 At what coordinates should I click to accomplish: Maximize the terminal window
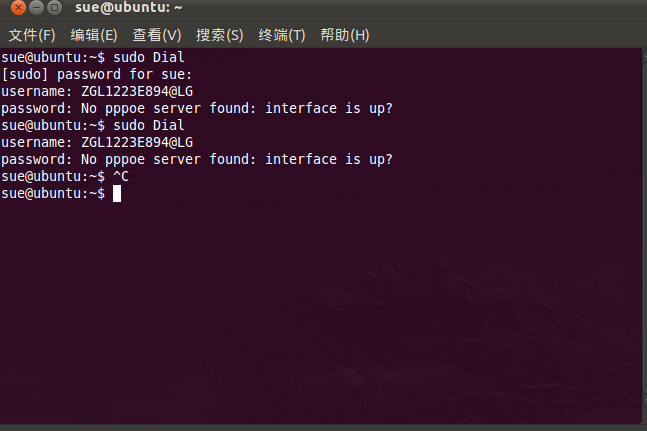54,7
